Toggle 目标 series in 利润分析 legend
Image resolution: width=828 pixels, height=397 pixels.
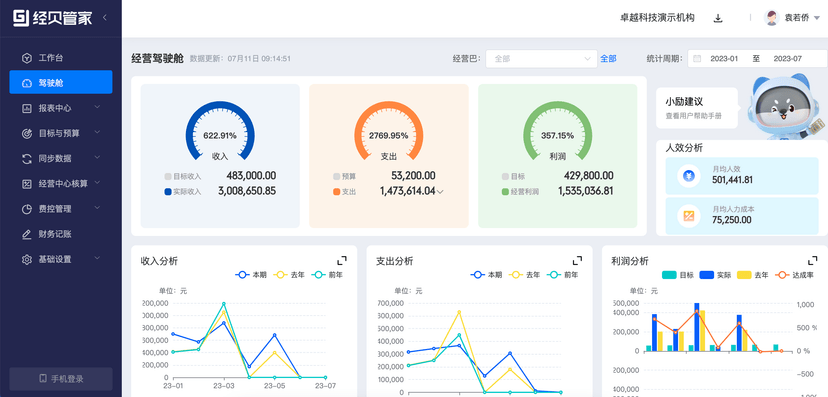678,275
